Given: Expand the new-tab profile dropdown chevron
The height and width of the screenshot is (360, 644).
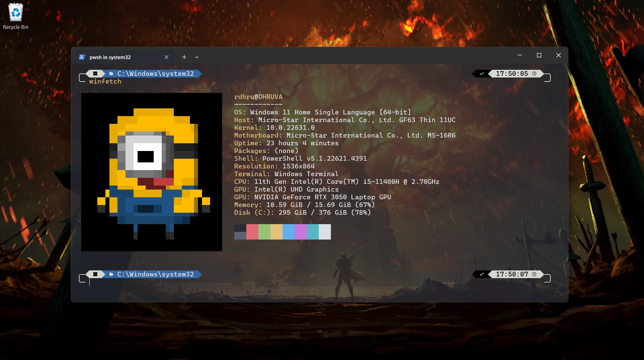Looking at the screenshot, I should (x=197, y=57).
